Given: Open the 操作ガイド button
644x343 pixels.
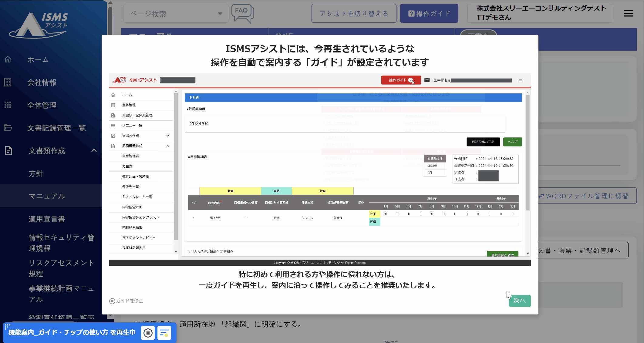Looking at the screenshot, I should pos(429,14).
